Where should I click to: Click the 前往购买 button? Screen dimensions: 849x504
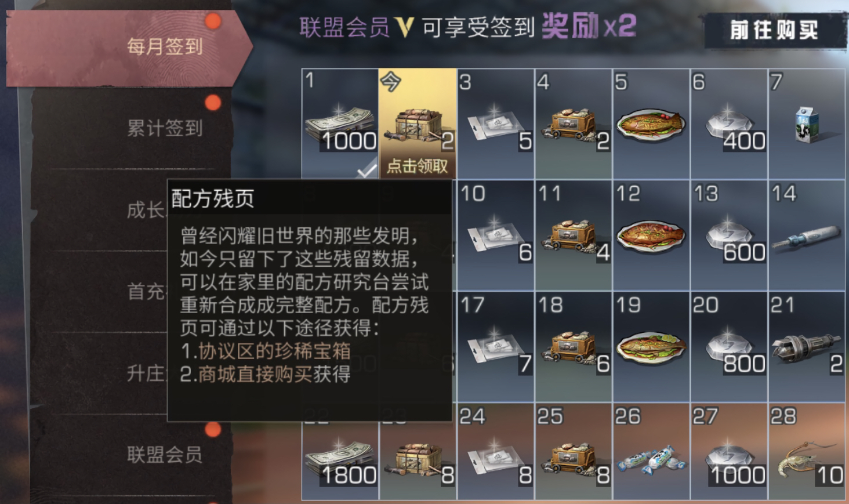click(774, 29)
